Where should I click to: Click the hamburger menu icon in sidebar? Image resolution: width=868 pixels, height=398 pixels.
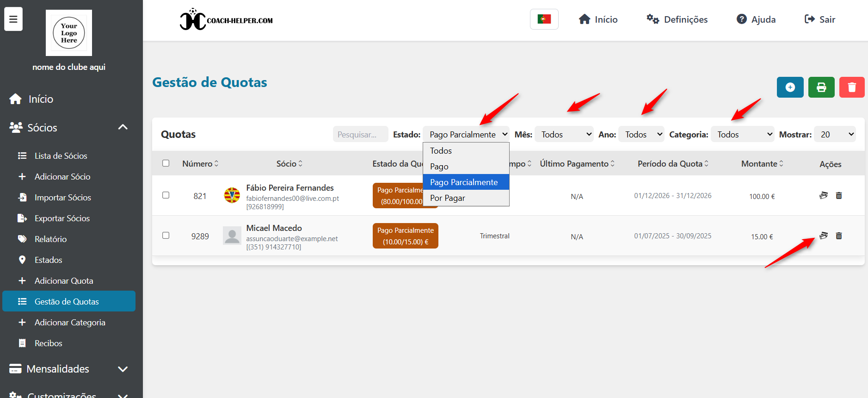(13, 19)
